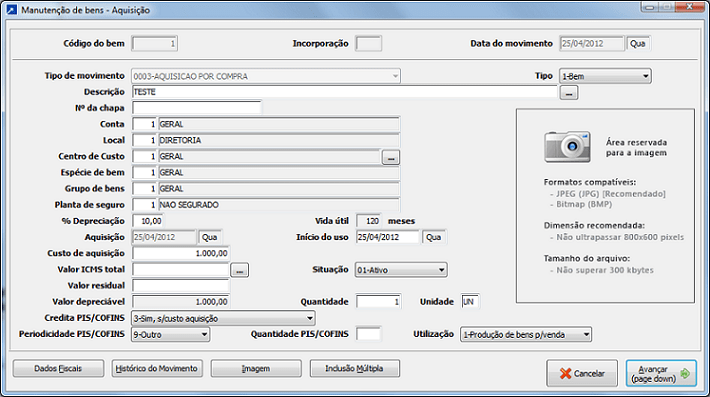Click the Aquisição date field
Screen dimensions: 710x397
164,237
